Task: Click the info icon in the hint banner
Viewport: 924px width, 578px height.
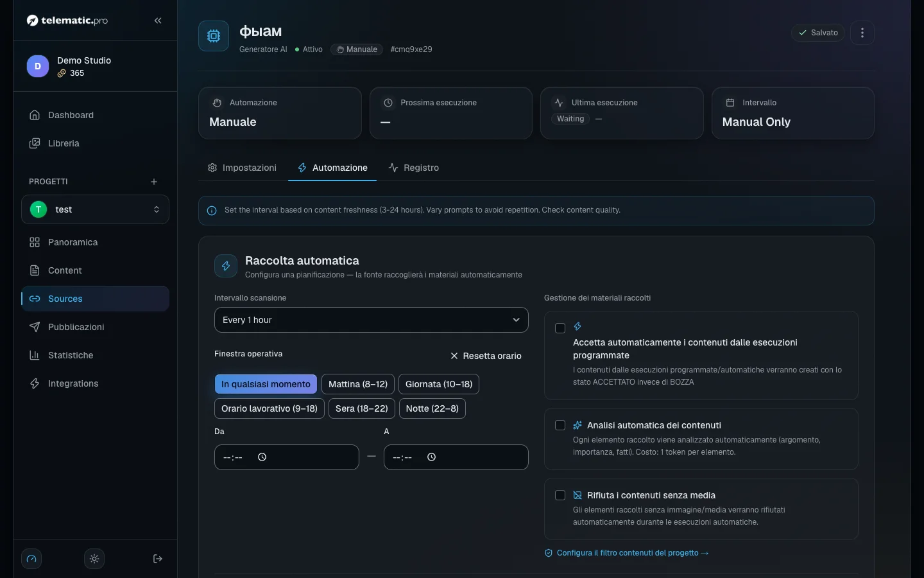Action: click(212, 211)
